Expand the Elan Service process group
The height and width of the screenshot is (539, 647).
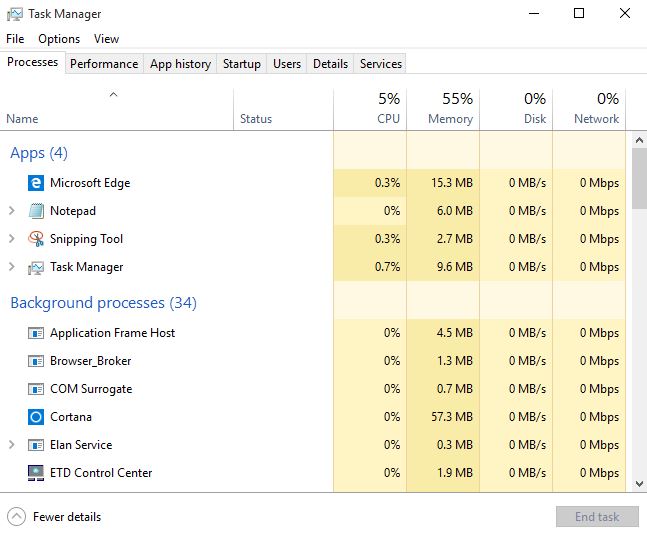pos(12,445)
